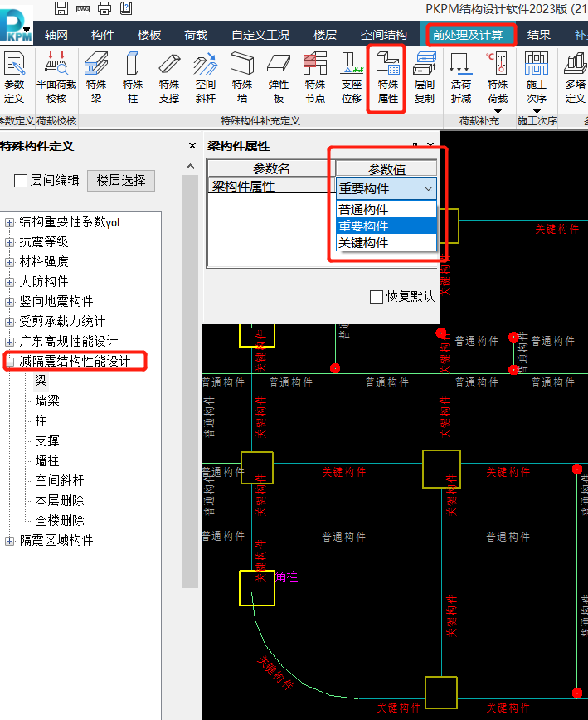The image size is (588, 720).
Task: Select the 弹性板 elastic slab tool
Action: click(x=279, y=78)
